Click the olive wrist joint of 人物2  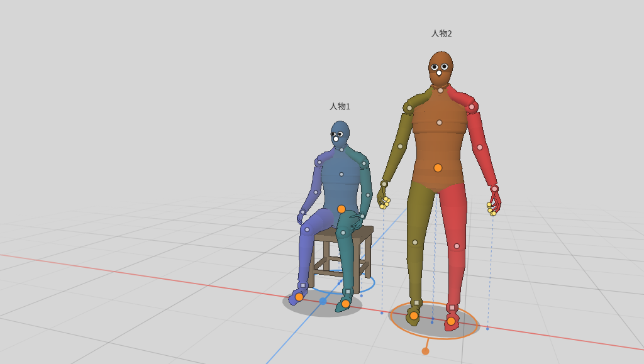(384, 184)
